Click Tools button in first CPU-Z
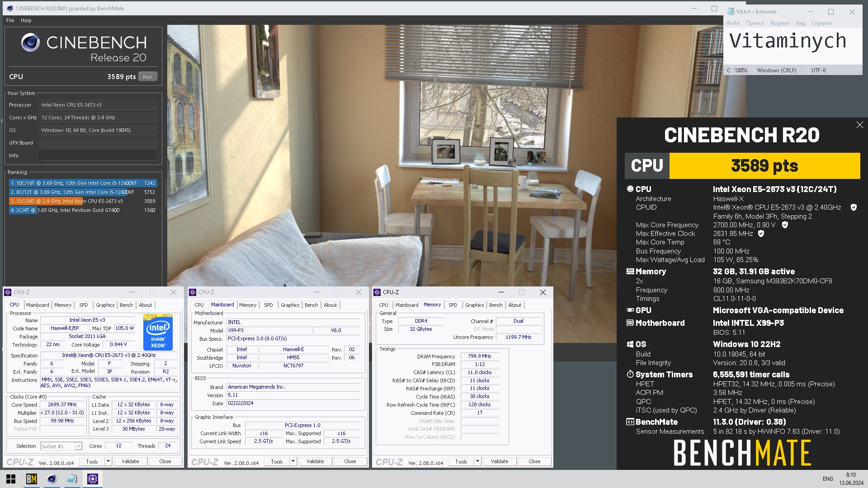 [x=92, y=461]
